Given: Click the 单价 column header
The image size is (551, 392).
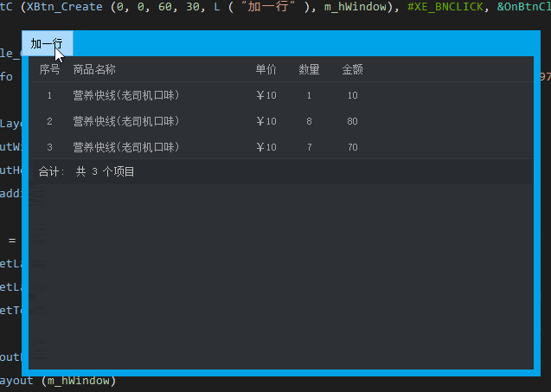Looking at the screenshot, I should pyautogui.click(x=266, y=69).
